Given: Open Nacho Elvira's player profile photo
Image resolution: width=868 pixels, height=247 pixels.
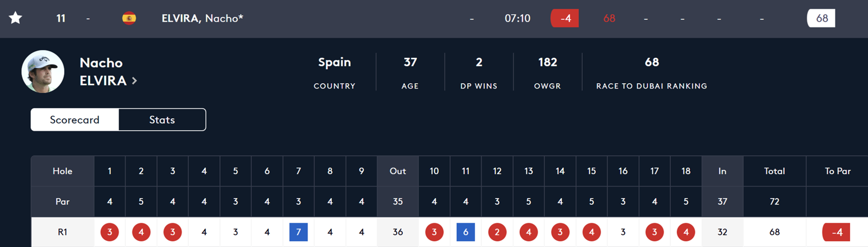Looking at the screenshot, I should pos(43,72).
